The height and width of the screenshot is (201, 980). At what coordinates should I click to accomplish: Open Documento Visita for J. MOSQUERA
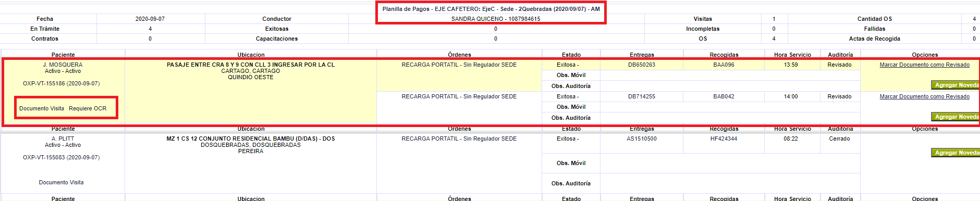tap(42, 109)
